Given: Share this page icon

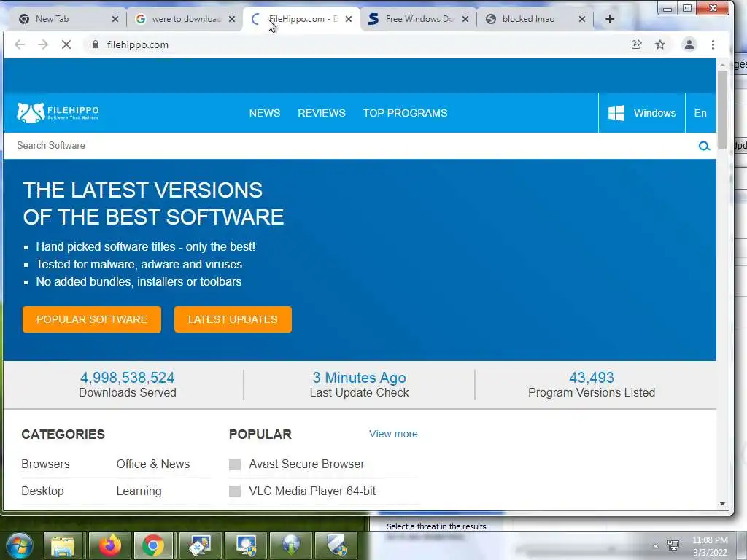Looking at the screenshot, I should point(636,44).
